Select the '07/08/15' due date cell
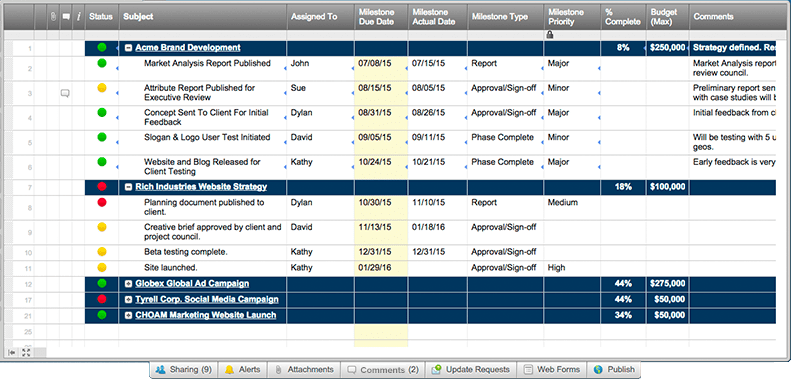 [381, 68]
